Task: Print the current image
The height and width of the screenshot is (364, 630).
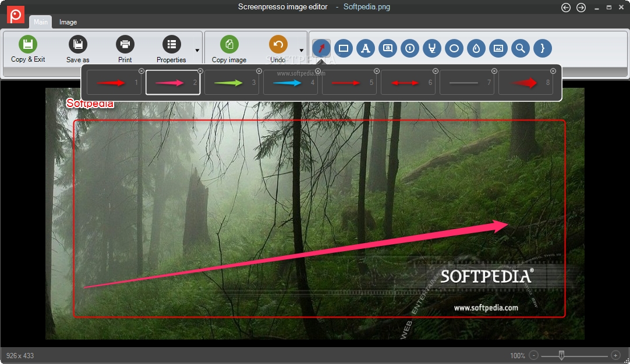Action: click(x=125, y=49)
